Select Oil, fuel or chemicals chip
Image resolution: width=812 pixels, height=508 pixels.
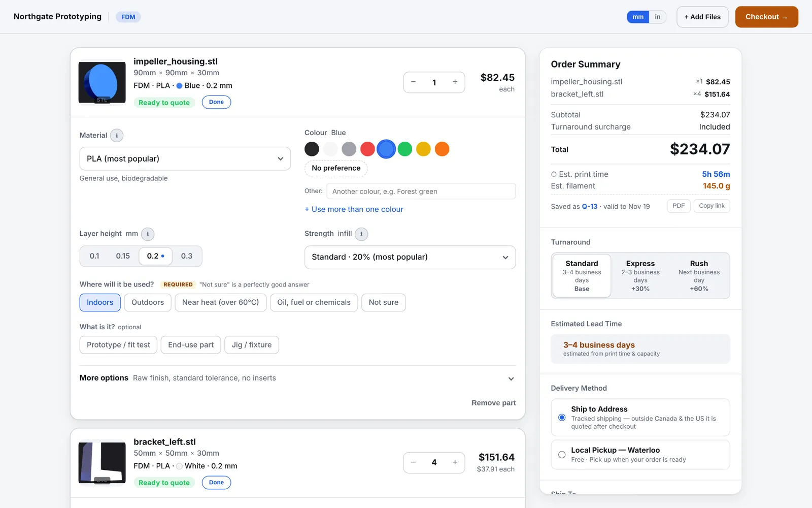pos(314,302)
